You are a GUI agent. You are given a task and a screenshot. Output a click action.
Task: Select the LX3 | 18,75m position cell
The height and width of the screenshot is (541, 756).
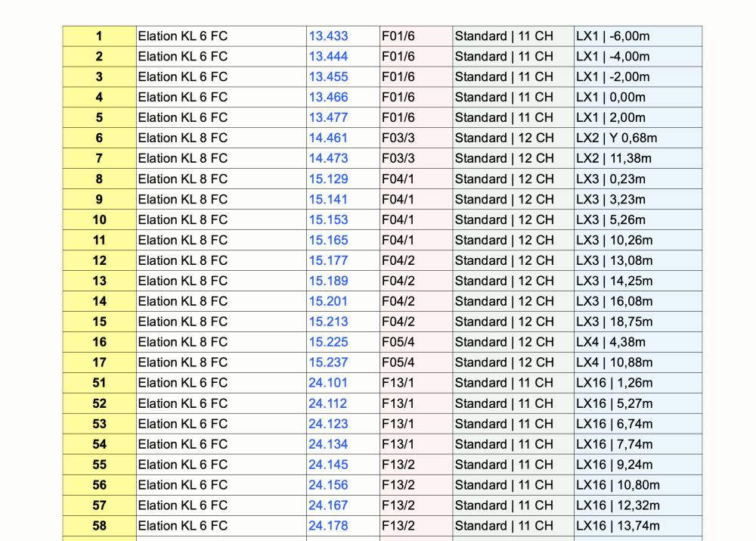tap(614, 322)
